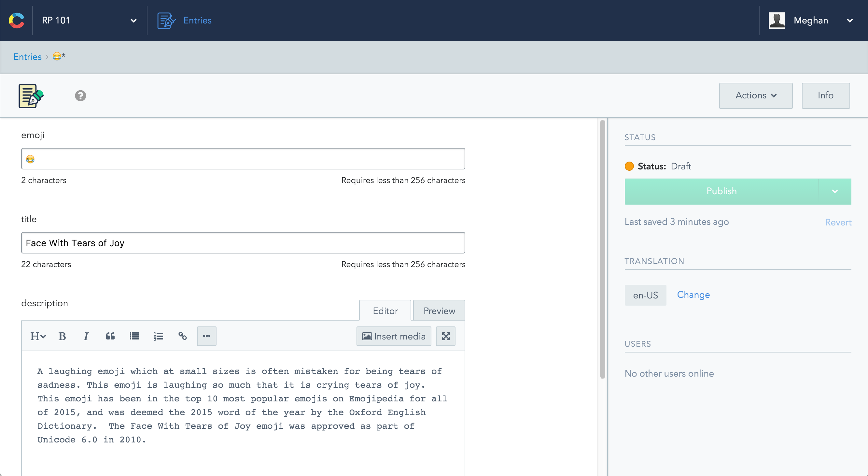Show more formatting options (ellipsis button)

[x=206, y=336]
